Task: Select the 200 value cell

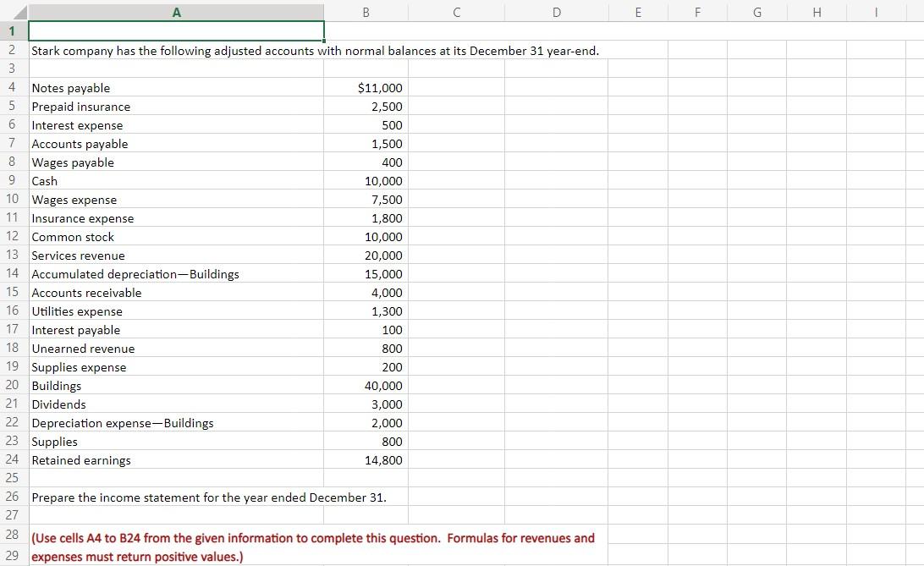Action: point(366,367)
